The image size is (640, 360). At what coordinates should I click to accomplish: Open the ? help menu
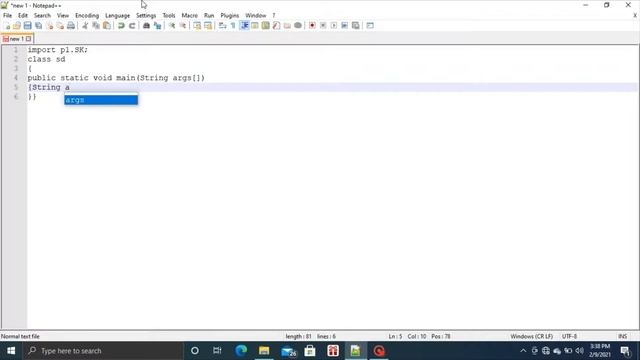pos(274,16)
